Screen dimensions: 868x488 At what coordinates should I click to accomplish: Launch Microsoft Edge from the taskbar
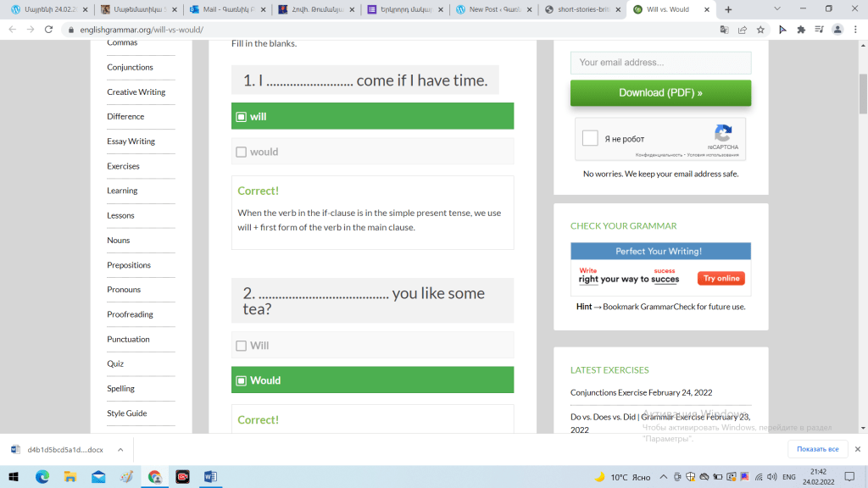pyautogui.click(x=42, y=477)
